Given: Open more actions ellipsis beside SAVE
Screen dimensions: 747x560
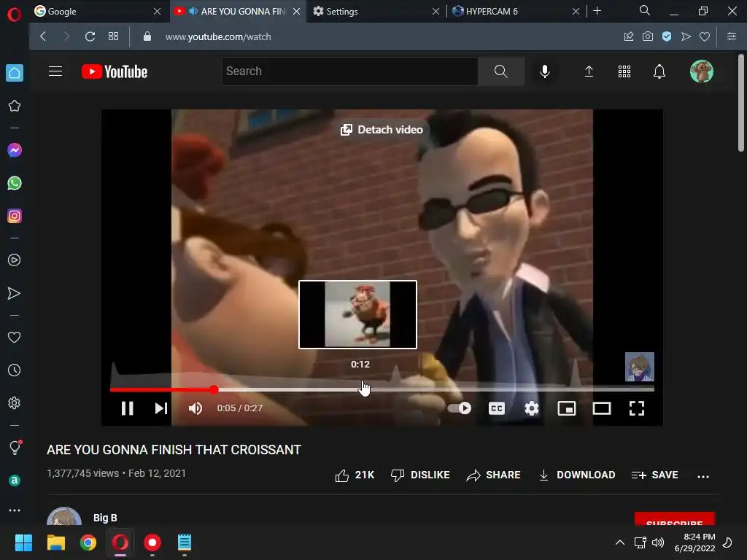Looking at the screenshot, I should [x=703, y=476].
